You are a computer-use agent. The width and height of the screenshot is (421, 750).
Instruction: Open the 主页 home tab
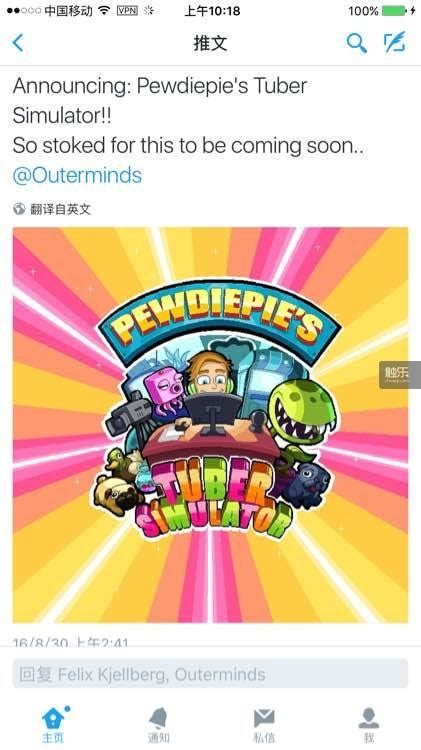pos(53,724)
